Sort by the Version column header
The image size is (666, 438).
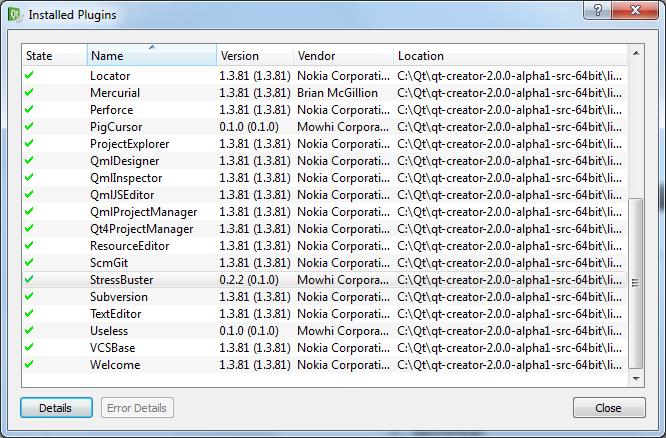click(x=255, y=56)
